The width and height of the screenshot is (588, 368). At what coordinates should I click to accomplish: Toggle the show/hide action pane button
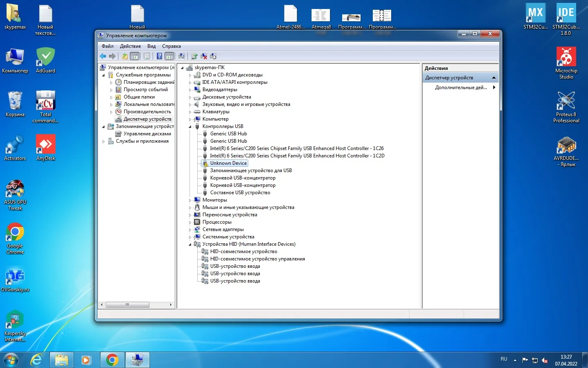click(169, 56)
